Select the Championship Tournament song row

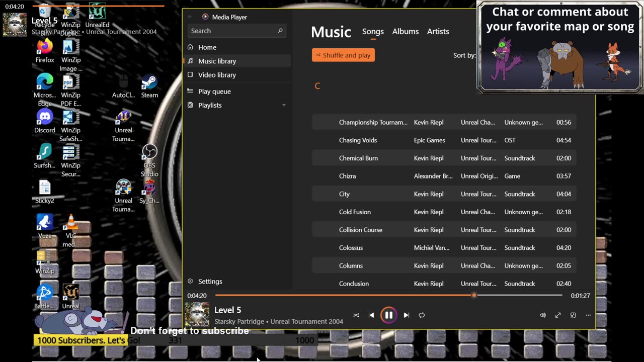click(x=444, y=122)
